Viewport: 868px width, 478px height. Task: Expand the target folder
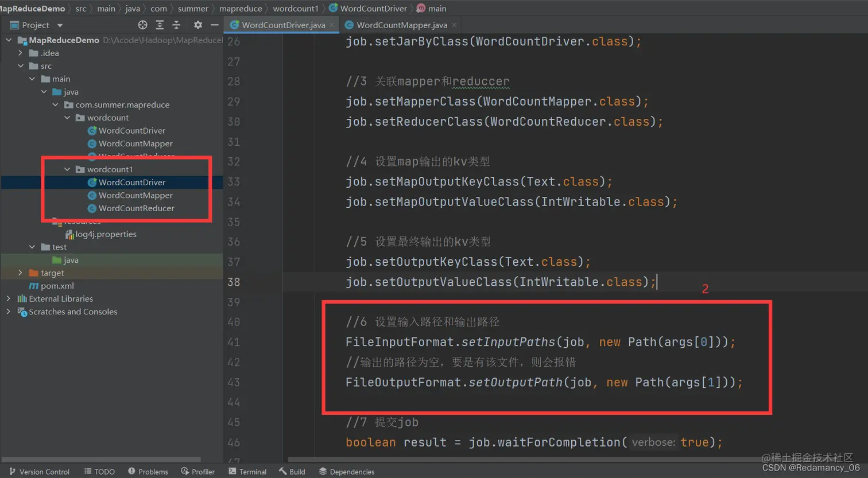(21, 273)
